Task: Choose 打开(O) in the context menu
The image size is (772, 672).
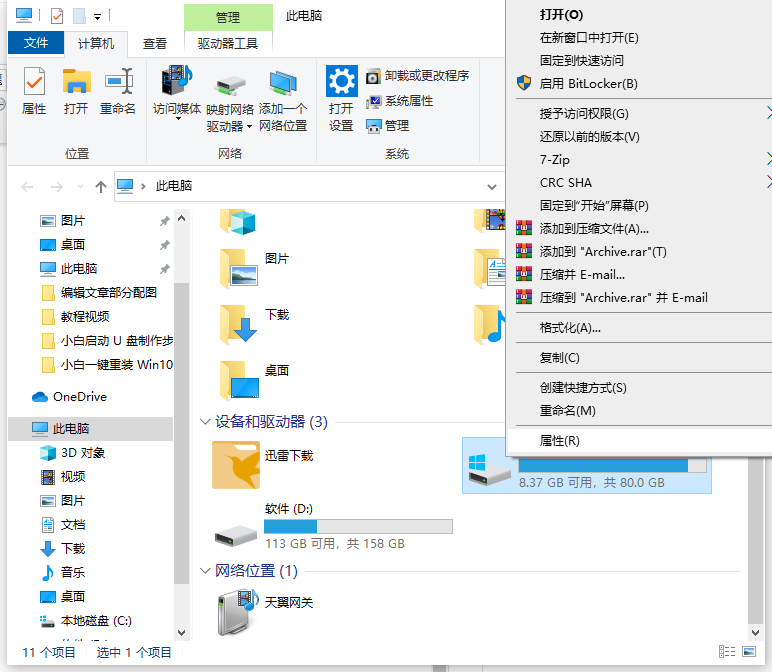Action: pyautogui.click(x=640, y=15)
